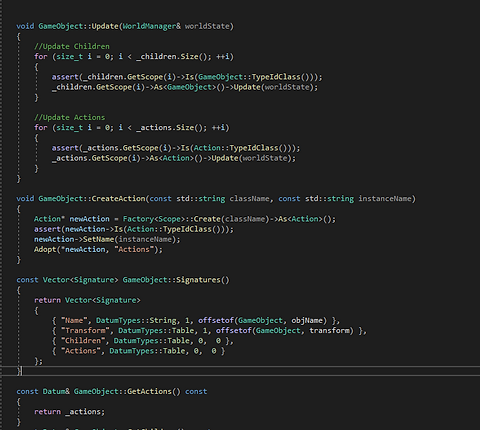This screenshot has width=480, height=430.
Task: Click 'DatumTypes::String' in the "Name" entry
Action: coord(136,320)
